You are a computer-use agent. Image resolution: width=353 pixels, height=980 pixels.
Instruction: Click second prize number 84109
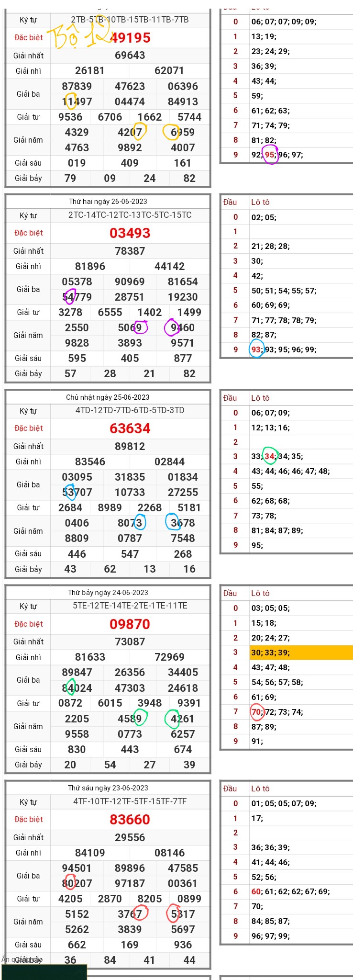[90, 853]
